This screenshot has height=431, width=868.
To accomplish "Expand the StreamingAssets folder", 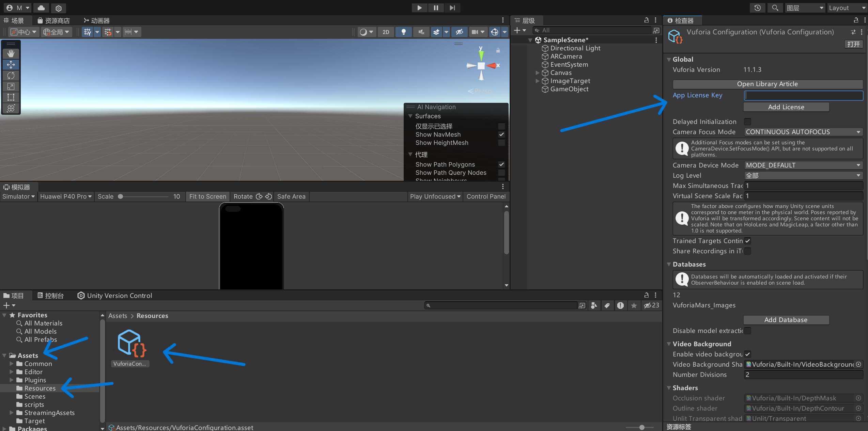I will 12,413.
